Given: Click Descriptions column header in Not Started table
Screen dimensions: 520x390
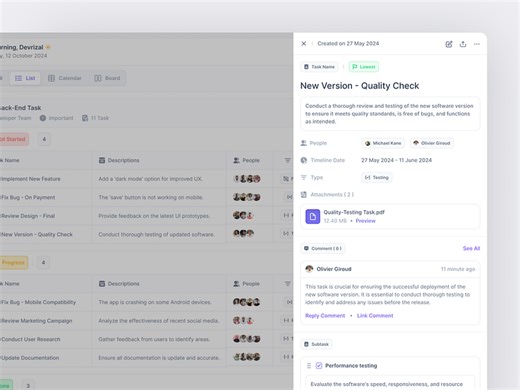Looking at the screenshot, I should pos(119,160).
